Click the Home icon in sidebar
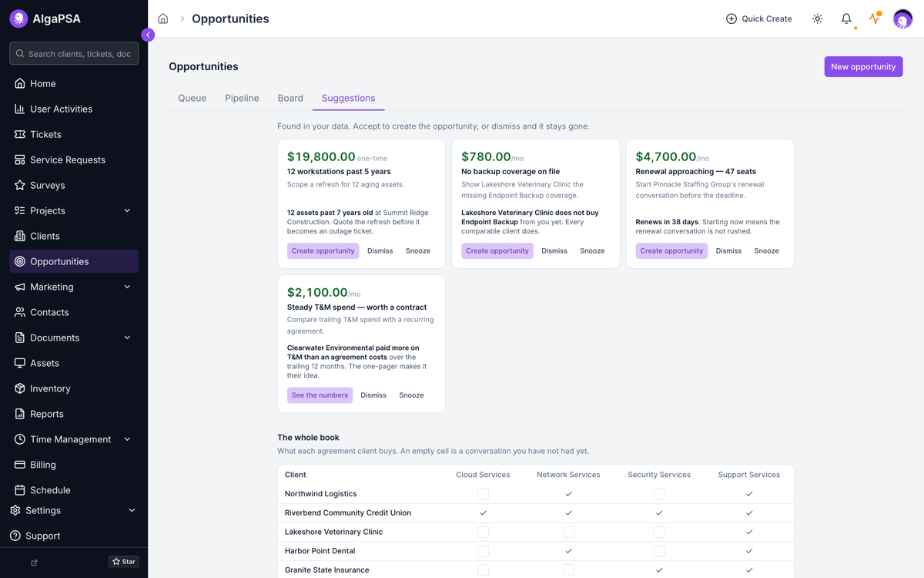The width and height of the screenshot is (924, 578). [20, 83]
